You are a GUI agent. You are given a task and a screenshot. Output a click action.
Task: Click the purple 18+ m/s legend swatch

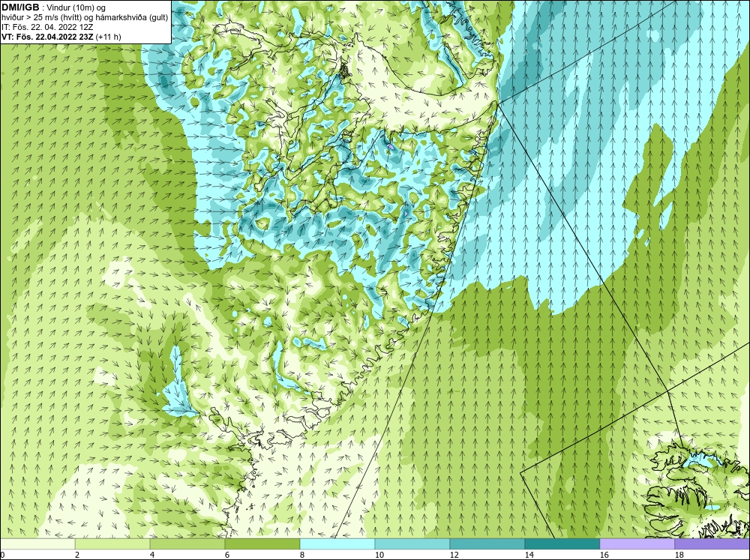(712, 544)
